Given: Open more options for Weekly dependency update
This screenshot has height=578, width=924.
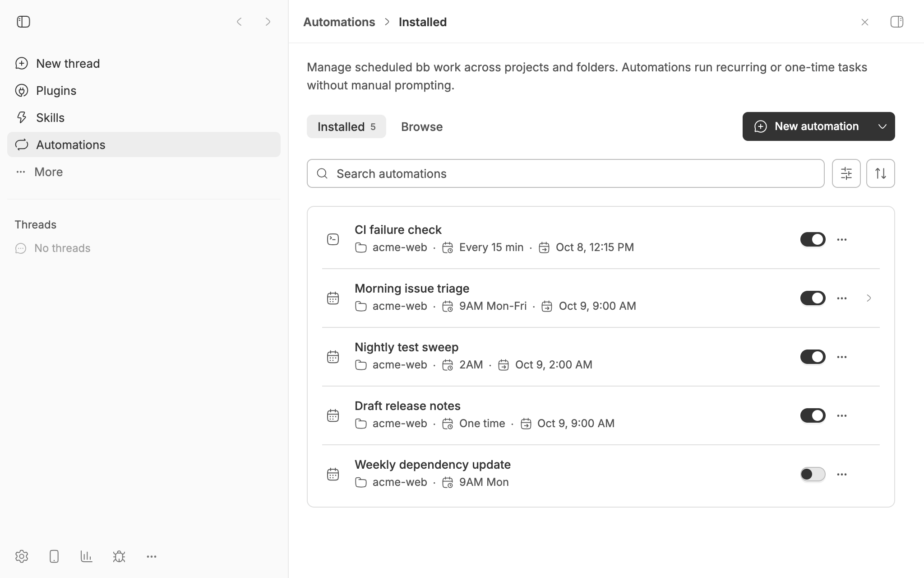Looking at the screenshot, I should [x=842, y=474].
